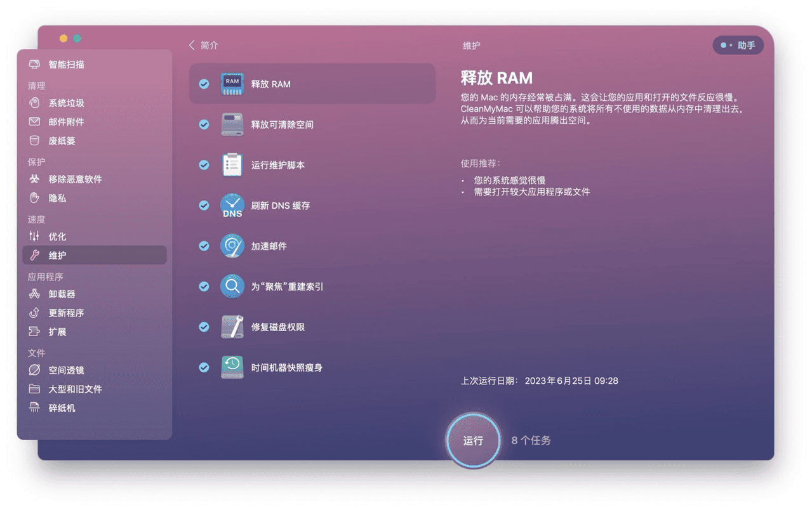
Task: Click the 时间机器快照瘦身 icon
Action: tap(232, 367)
